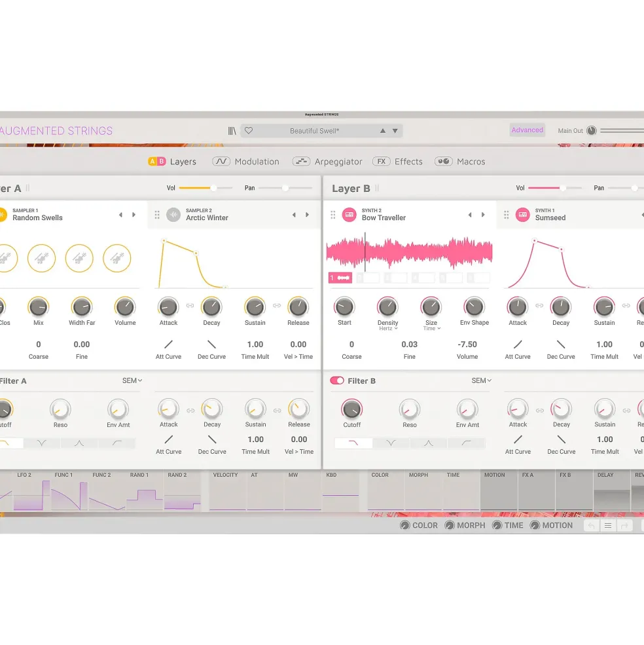The width and height of the screenshot is (644, 645).
Task: Select grain slot 1 below the waveform
Action: pos(340,278)
